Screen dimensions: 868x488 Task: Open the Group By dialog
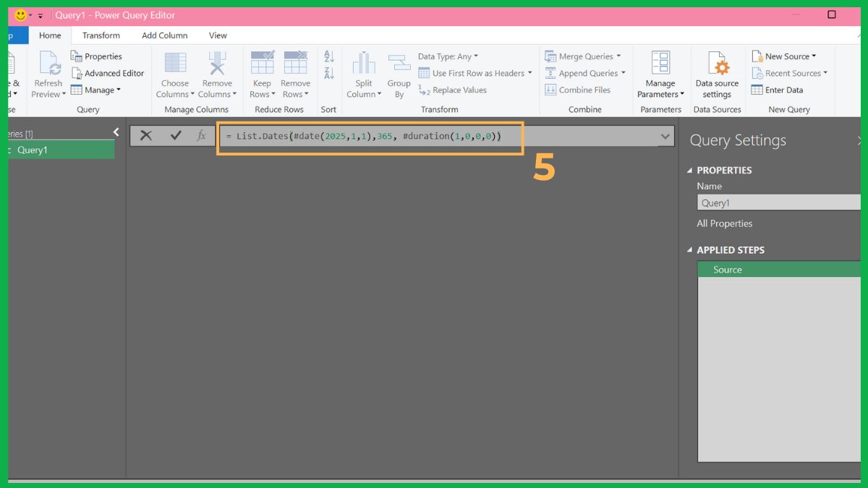pos(399,73)
